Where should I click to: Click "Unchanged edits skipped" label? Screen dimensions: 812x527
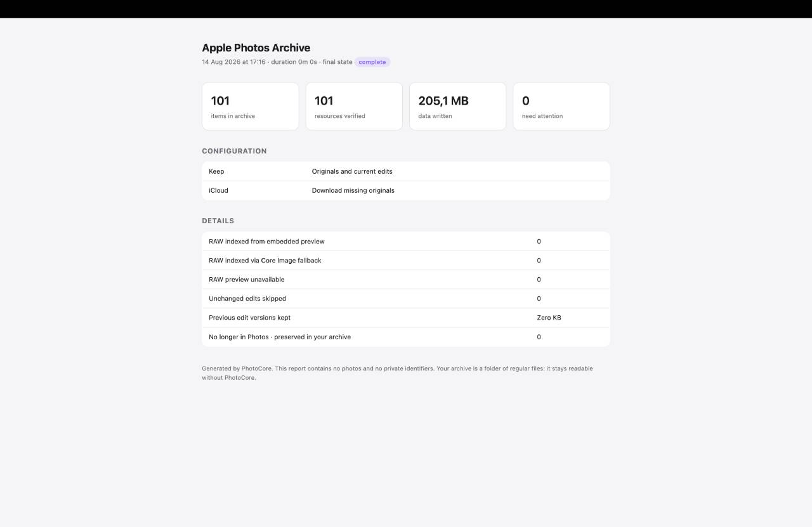pyautogui.click(x=247, y=299)
